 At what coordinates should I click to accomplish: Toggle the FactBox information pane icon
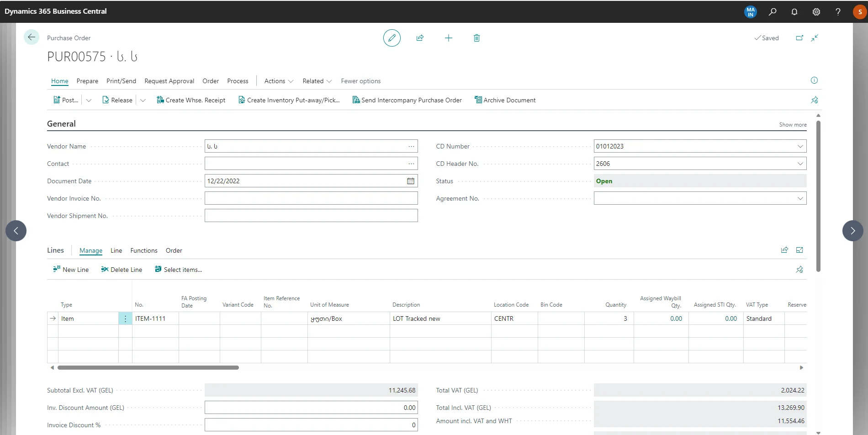814,80
